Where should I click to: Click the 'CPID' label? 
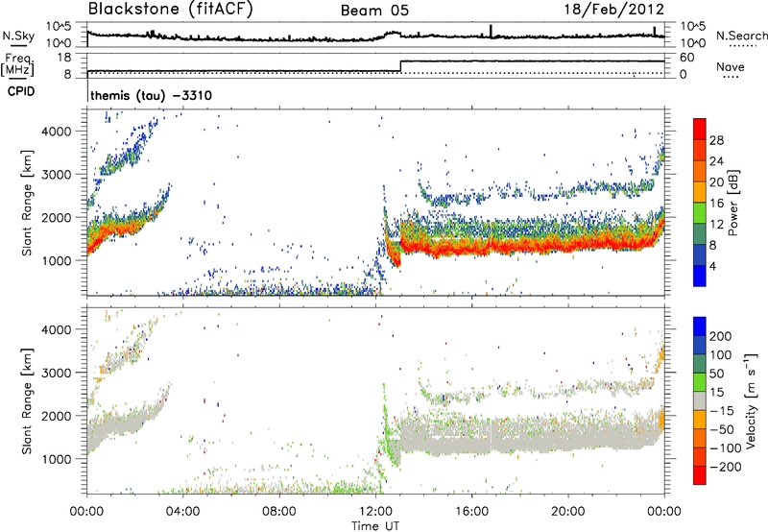[21, 91]
